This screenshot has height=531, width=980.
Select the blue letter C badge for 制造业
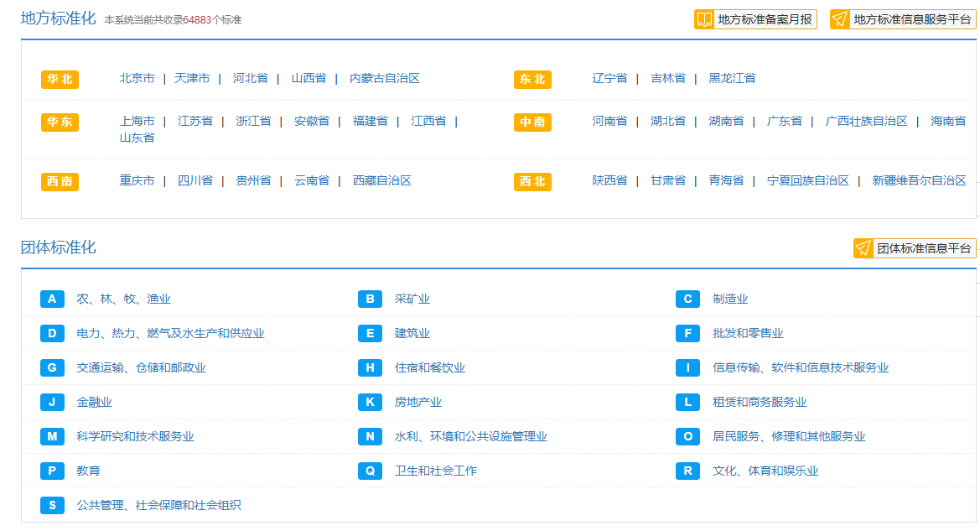pos(687,299)
